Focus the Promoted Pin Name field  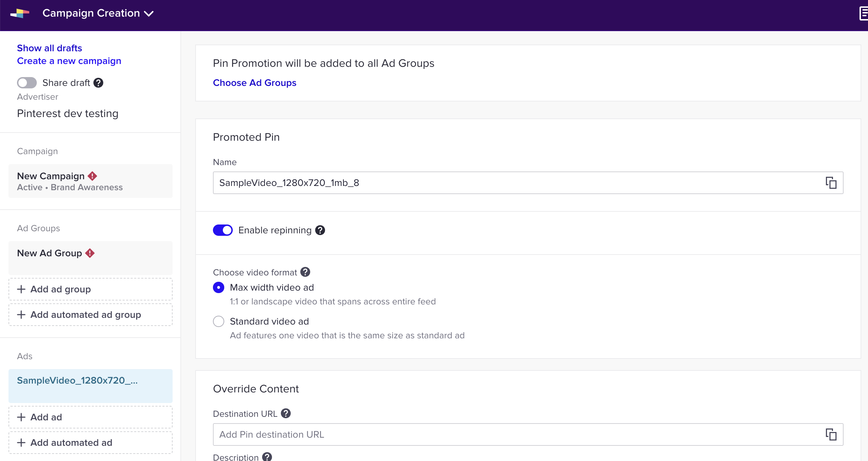pyautogui.click(x=528, y=183)
